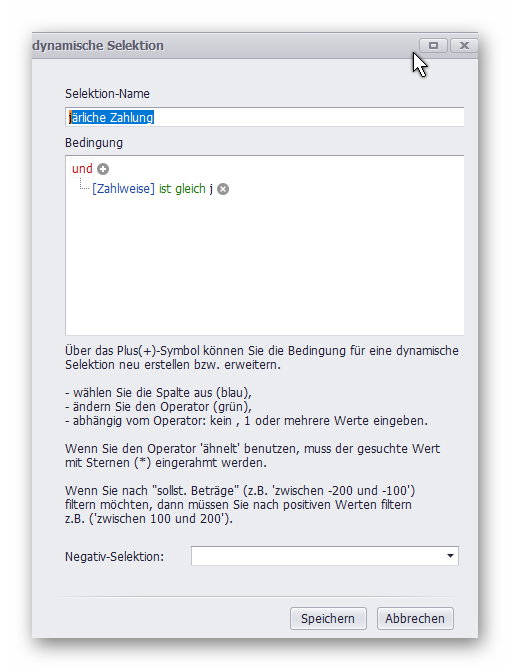
Task: Change the 'und' logical operator
Action: point(82,169)
